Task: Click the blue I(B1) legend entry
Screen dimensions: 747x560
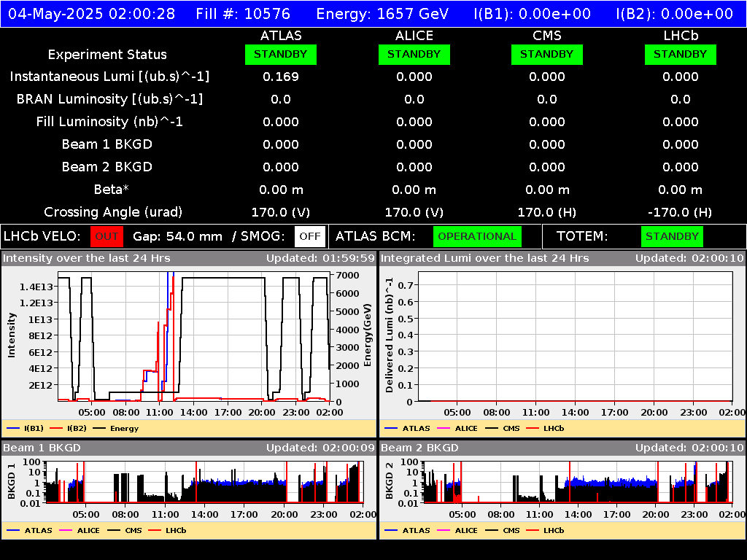Action: click(26, 429)
